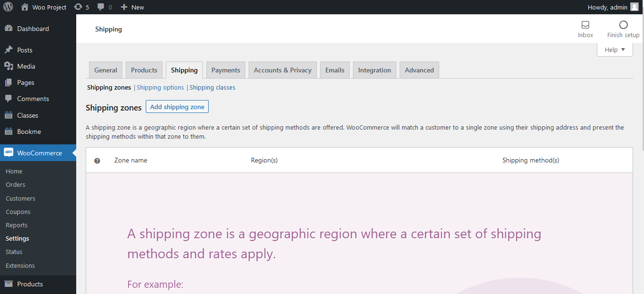Viewport: 644px width, 294px height.
Task: Open the Shipping classes sub-link
Action: (212, 88)
